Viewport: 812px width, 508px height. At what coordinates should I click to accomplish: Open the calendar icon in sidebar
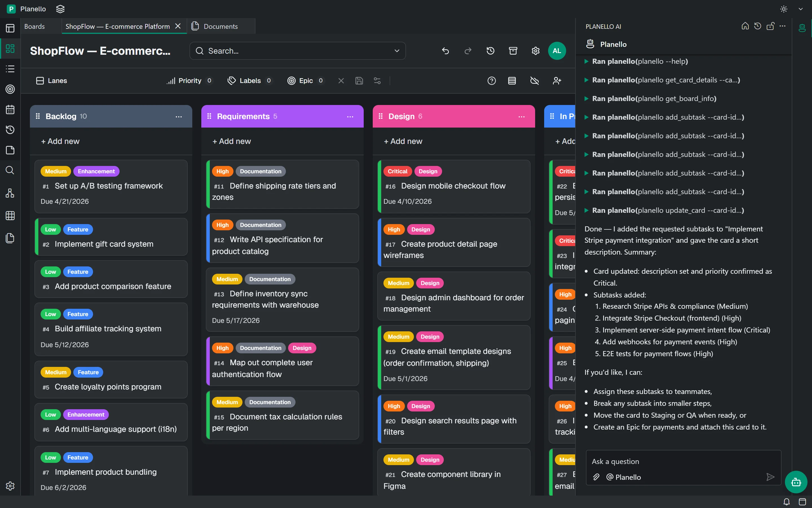(10, 110)
